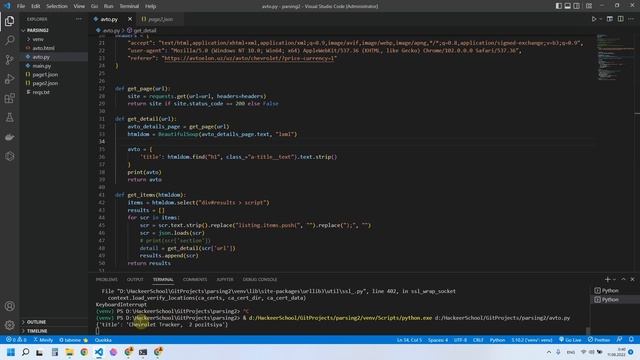The width and height of the screenshot is (640, 360).
Task: Open the File menu
Action: coord(21,6)
